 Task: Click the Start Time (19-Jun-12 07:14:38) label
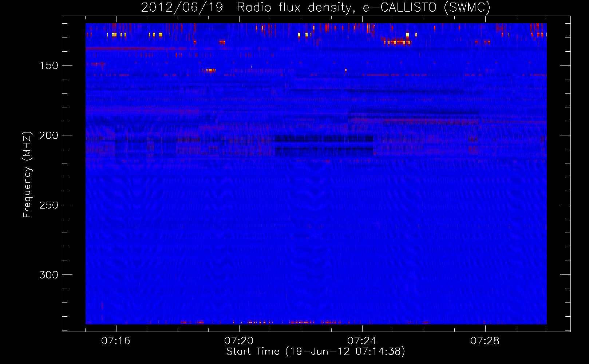pos(316,352)
